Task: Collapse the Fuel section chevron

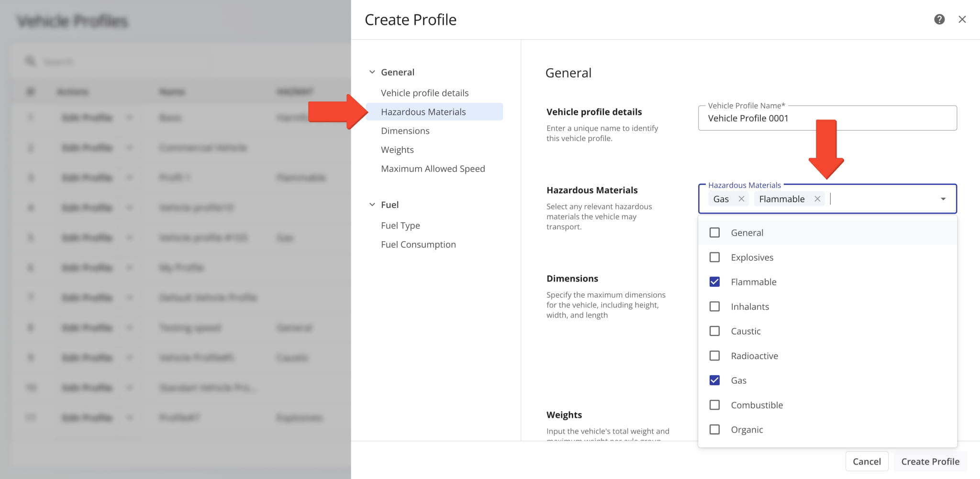Action: coord(372,205)
